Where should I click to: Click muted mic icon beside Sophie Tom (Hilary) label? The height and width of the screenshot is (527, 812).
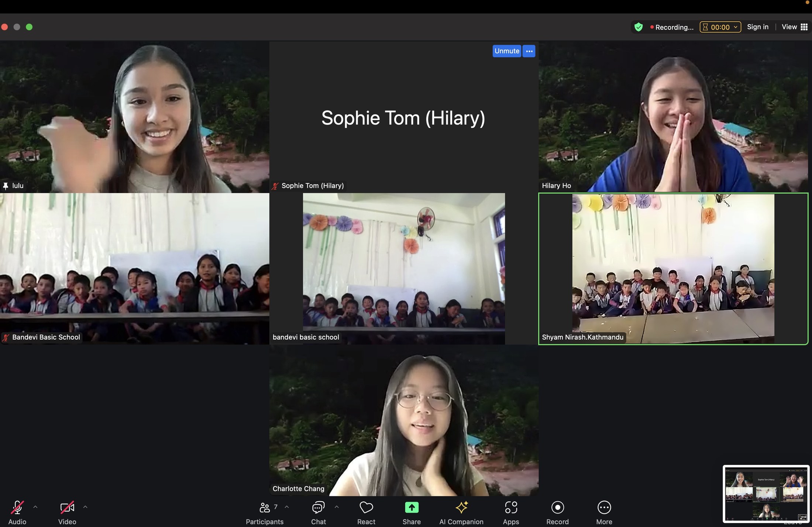[275, 186]
